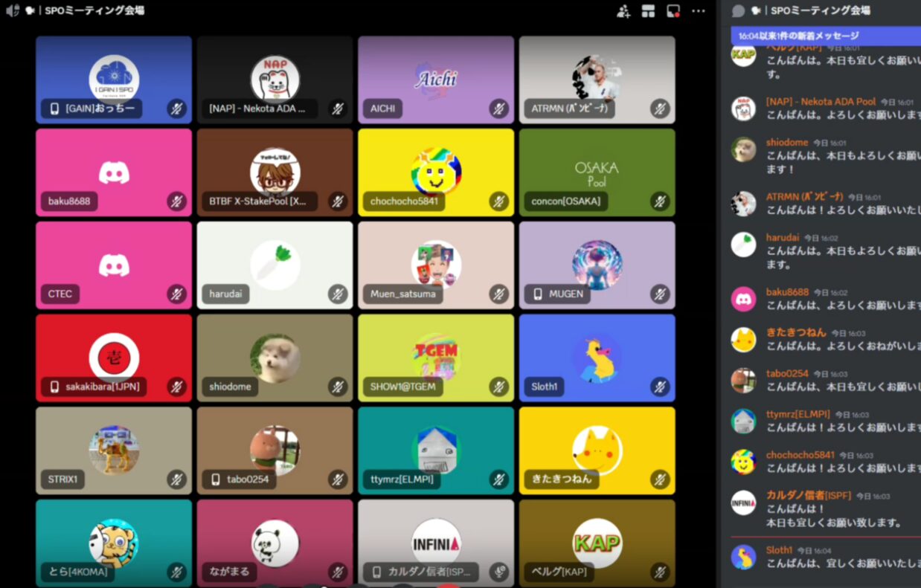Screen dimensions: 921x588
Task: Click the phone icon on MUGEN tile
Action: click(538, 294)
